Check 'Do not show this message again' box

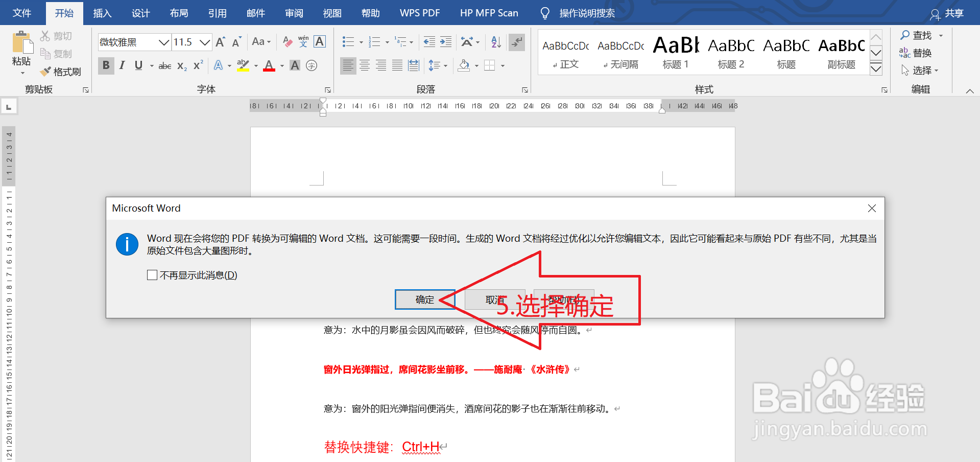[x=152, y=275]
